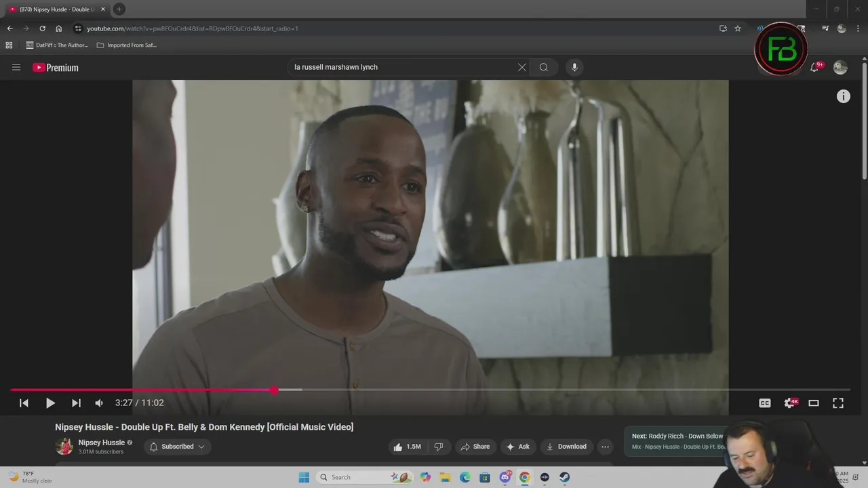This screenshot has height=488, width=868.
Task: Open the Windows Start menu
Action: click(304, 477)
